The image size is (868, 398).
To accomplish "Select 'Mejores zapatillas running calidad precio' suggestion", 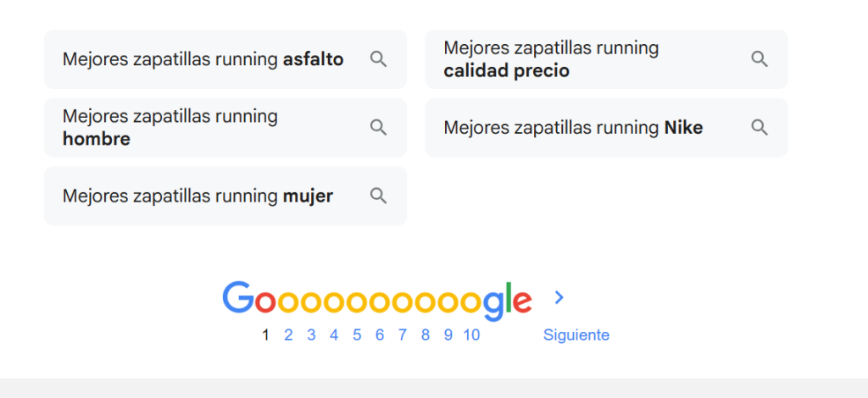I will click(551, 59).
